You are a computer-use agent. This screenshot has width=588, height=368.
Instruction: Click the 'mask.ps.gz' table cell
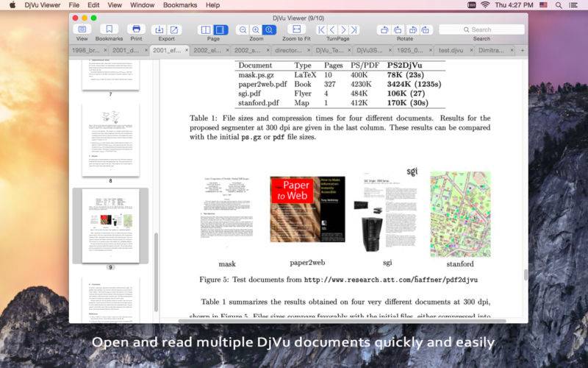[256, 75]
